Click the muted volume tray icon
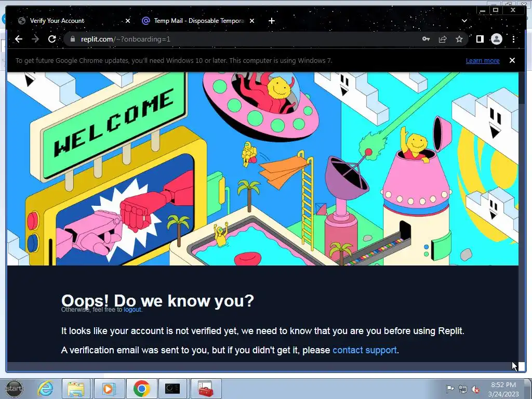This screenshot has width=532, height=399. pos(475,389)
